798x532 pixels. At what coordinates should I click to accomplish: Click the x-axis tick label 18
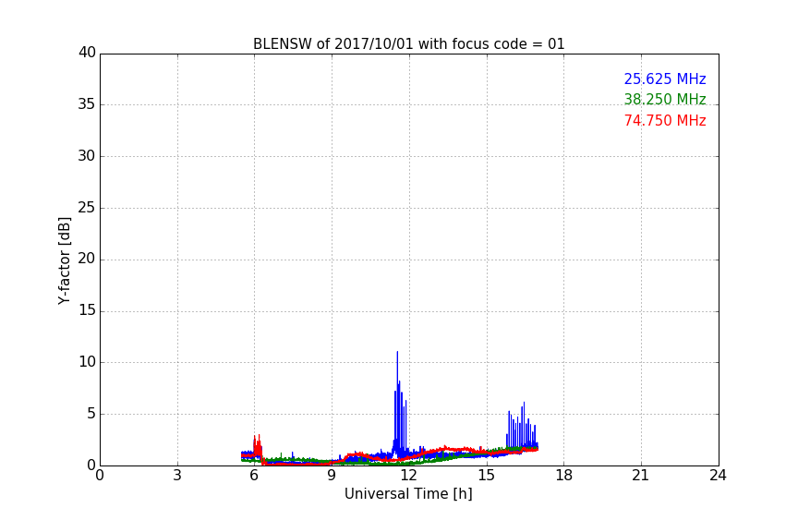[563, 476]
